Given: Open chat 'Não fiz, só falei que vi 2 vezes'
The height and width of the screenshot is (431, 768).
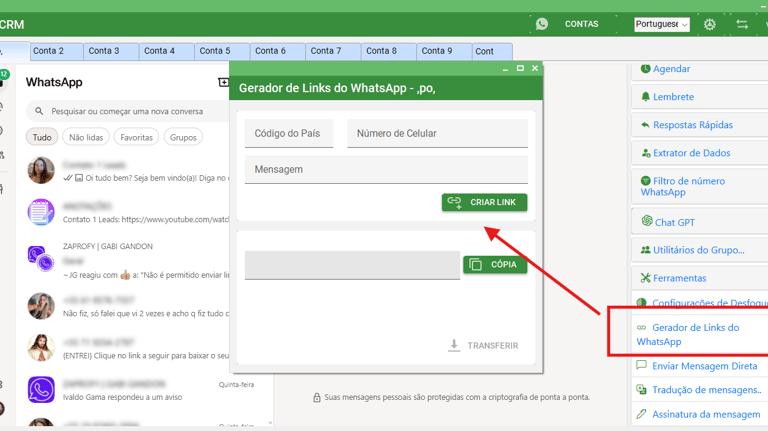Looking at the screenshot, I should pyautogui.click(x=127, y=306).
